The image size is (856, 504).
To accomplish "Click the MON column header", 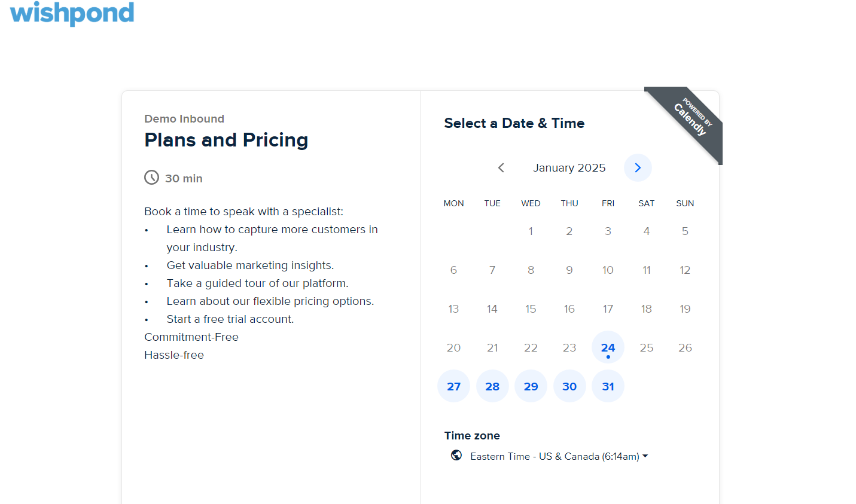I will 453,203.
